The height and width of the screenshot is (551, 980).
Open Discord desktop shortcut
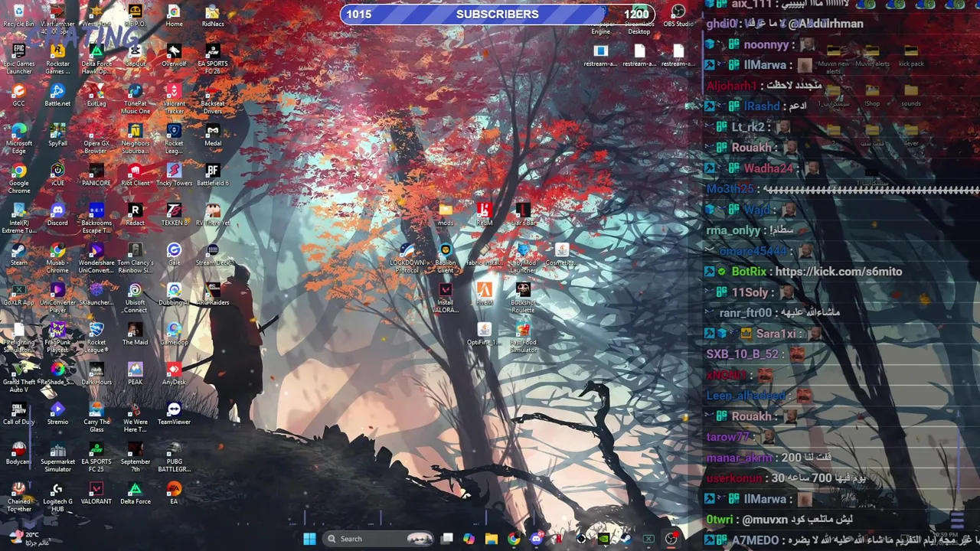tap(57, 215)
